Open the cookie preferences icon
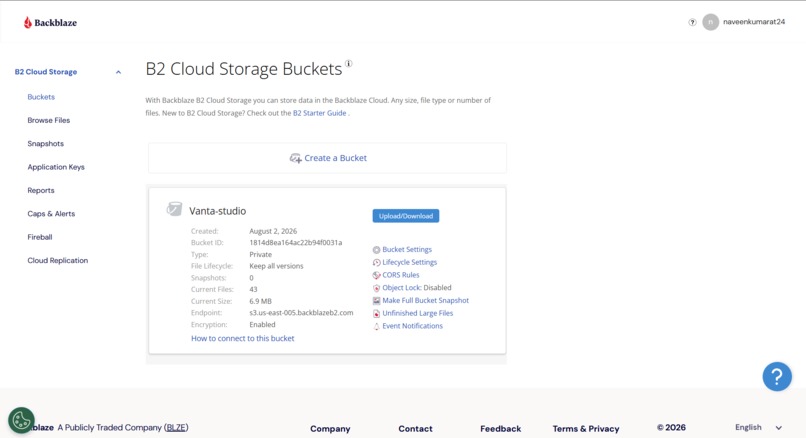Image resolution: width=806 pixels, height=438 pixels. click(22, 421)
